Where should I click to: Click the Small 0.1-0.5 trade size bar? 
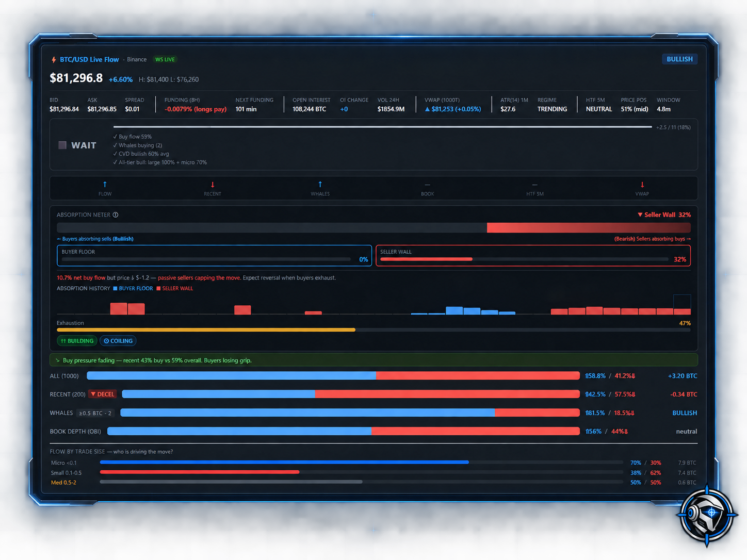point(361,472)
